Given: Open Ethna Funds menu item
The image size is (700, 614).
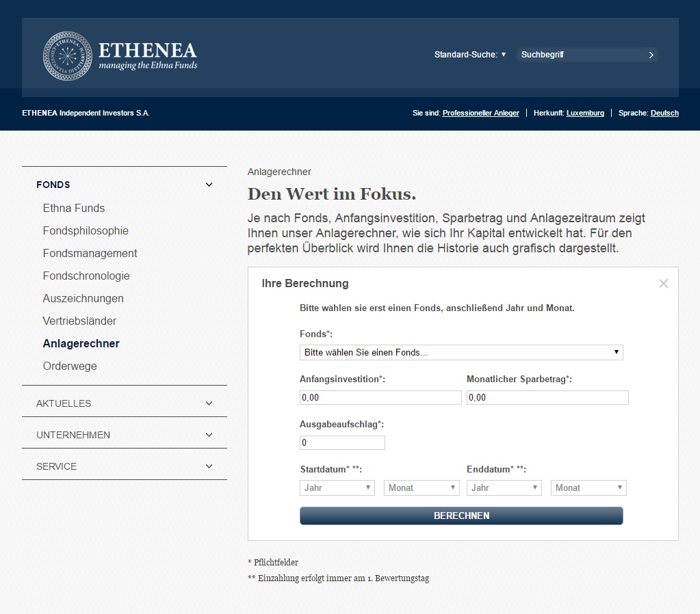Looking at the screenshot, I should click(x=74, y=208).
